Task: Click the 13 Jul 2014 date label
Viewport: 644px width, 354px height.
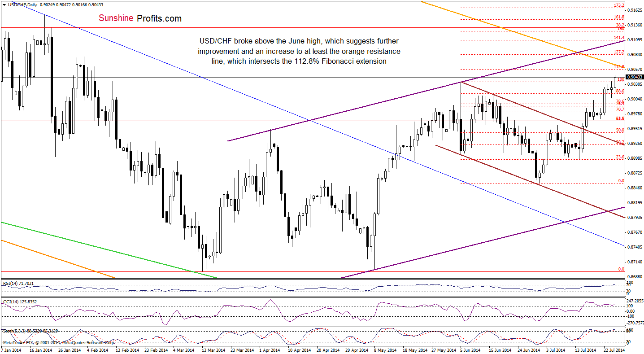Action: 586,350
